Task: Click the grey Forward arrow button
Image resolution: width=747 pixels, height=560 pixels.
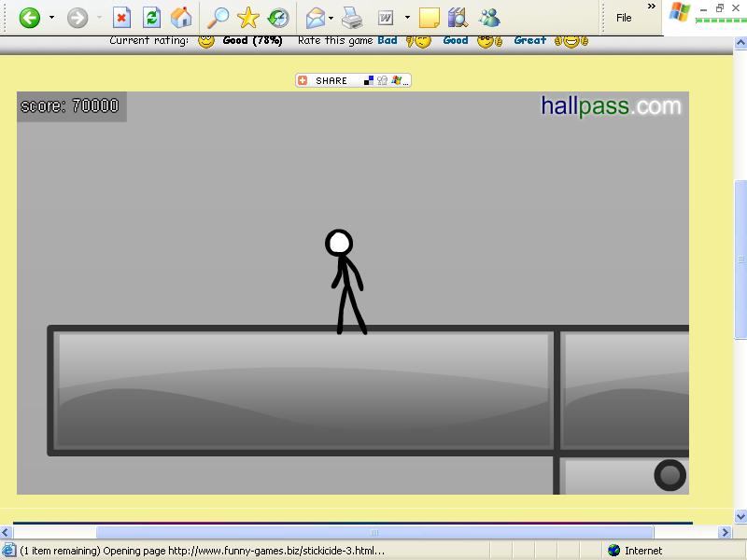Action: click(x=78, y=18)
